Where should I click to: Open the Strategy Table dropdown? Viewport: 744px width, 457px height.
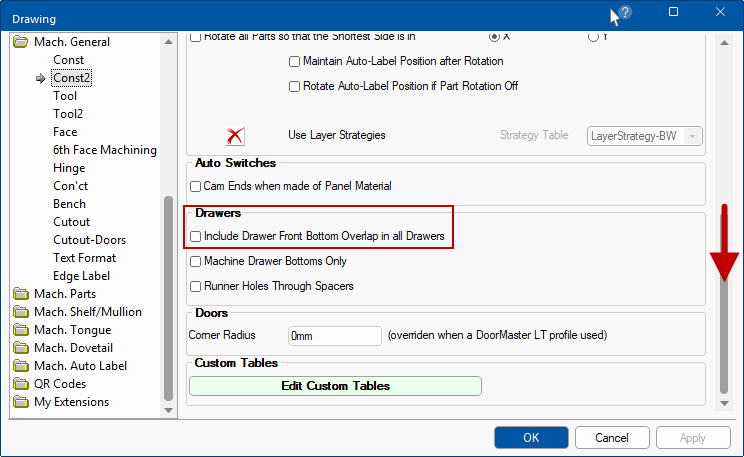645,135
